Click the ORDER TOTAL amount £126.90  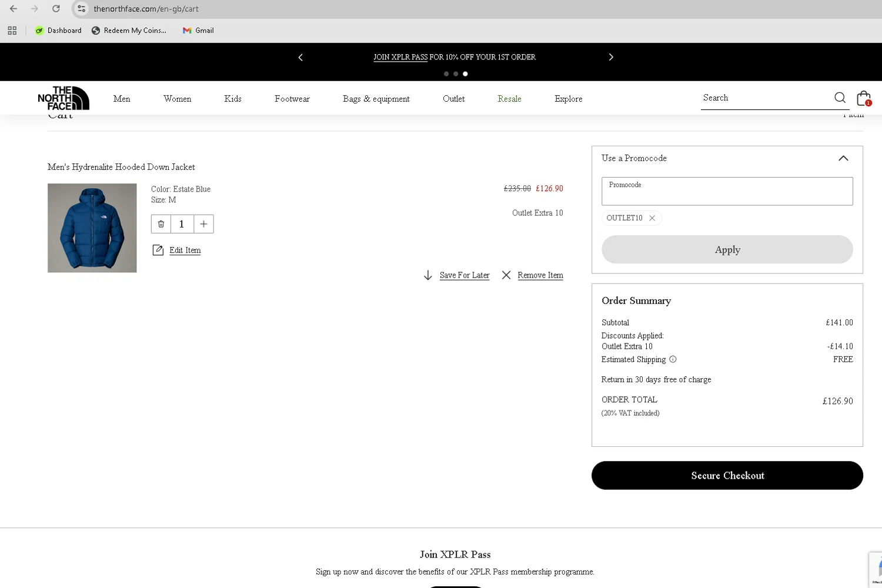(x=838, y=401)
